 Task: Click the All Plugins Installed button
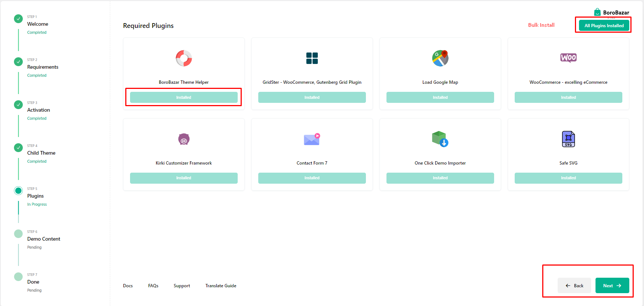604,25
